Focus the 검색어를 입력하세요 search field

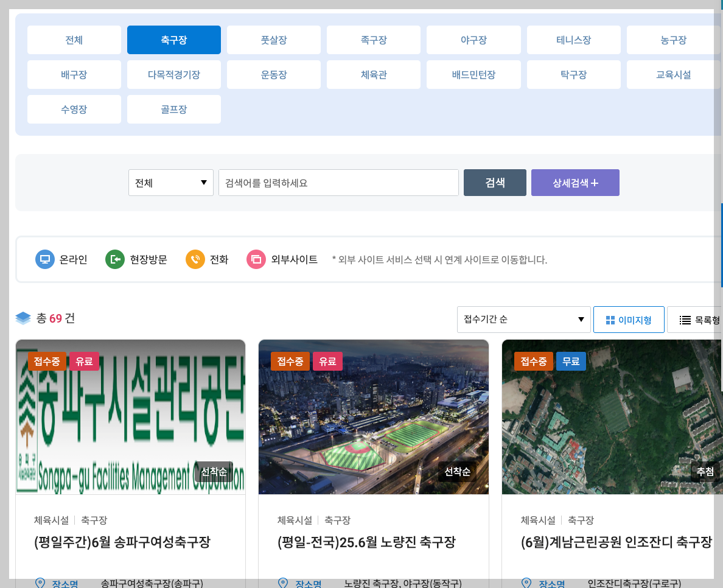pyautogui.click(x=338, y=183)
